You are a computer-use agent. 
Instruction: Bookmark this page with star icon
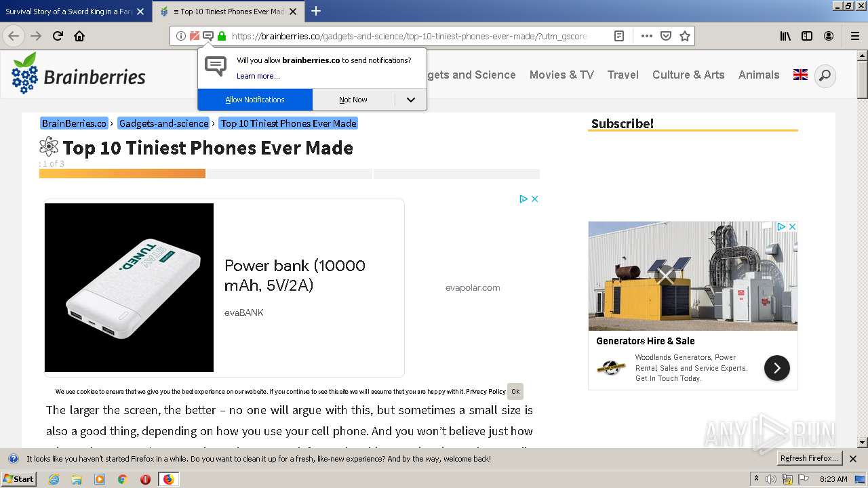tap(685, 36)
